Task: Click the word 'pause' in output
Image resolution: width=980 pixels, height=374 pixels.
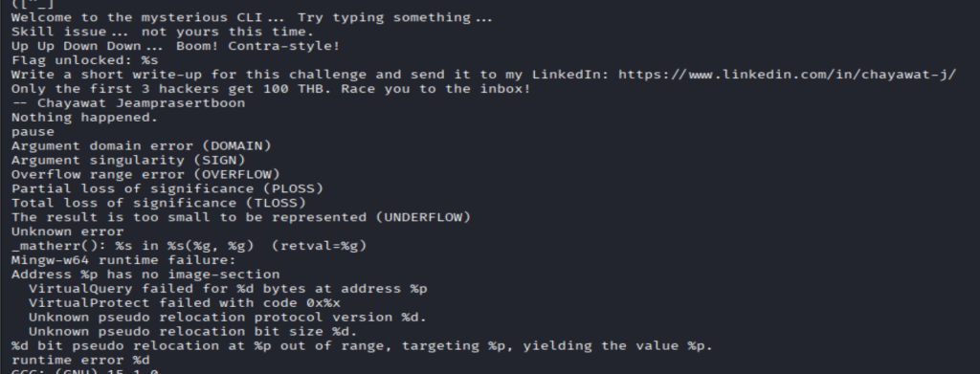Action: tap(33, 132)
